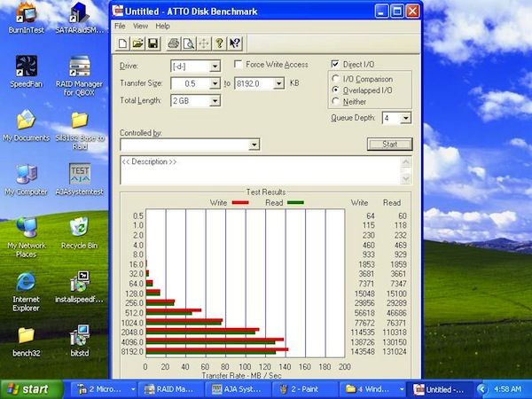The image size is (532, 399).
Task: Click the yellow question mark About icon
Action: tap(219, 43)
